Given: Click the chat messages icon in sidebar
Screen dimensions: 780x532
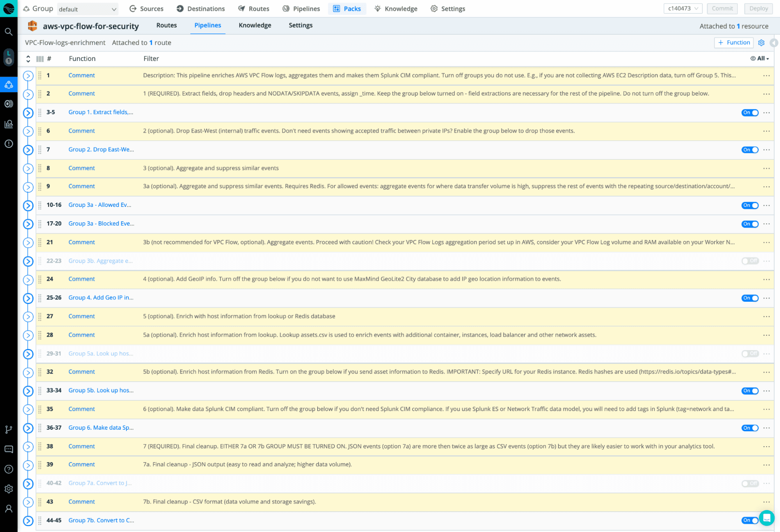Looking at the screenshot, I should click(9, 449).
